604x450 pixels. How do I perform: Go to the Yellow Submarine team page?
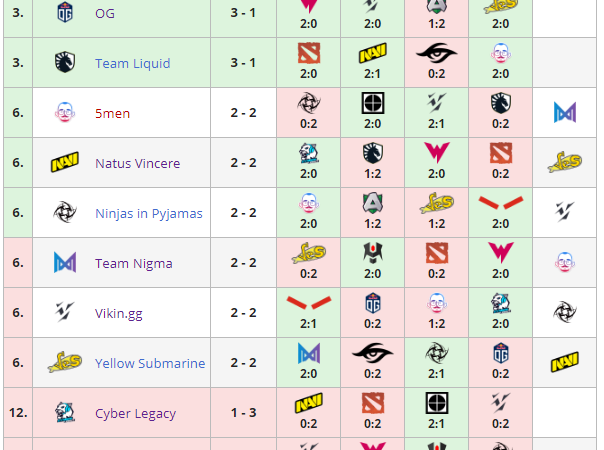[150, 363]
